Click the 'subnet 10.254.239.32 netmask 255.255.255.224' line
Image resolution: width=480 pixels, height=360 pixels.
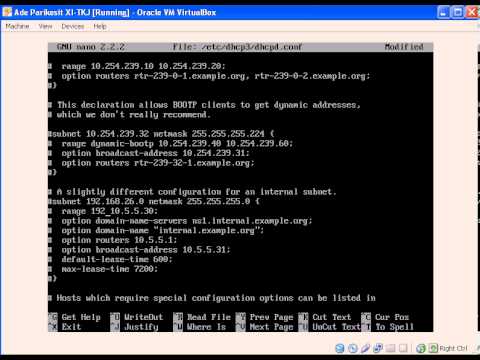coord(161,134)
